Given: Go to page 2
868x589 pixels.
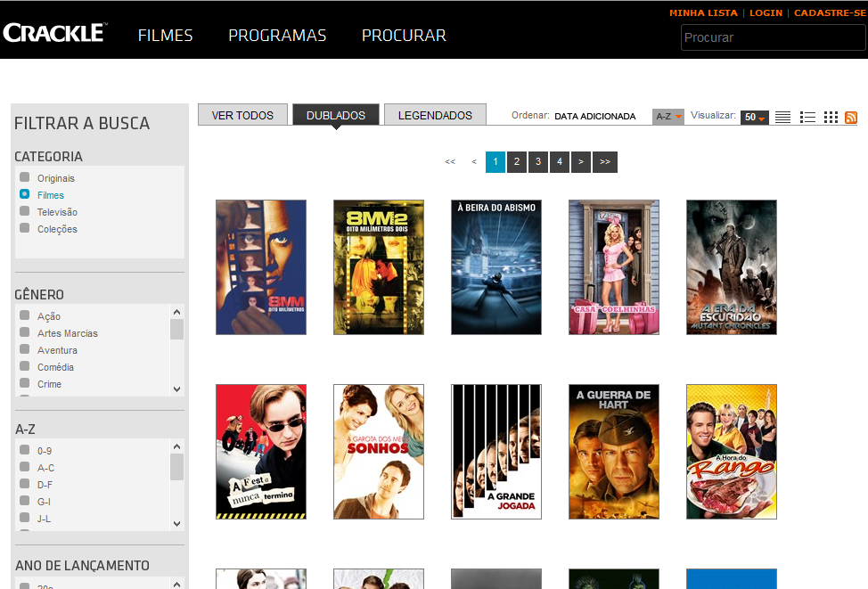Looking at the screenshot, I should 517,162.
